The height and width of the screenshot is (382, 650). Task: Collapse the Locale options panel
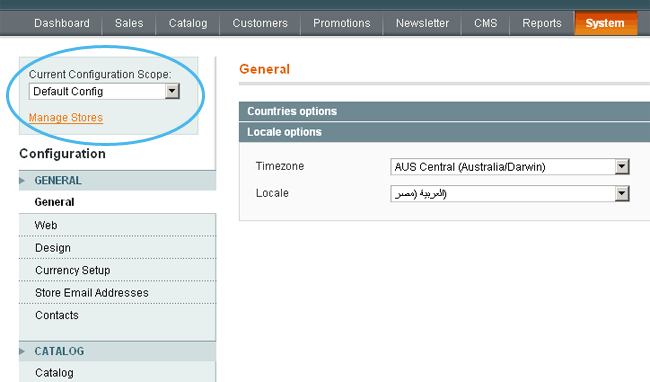pos(444,132)
